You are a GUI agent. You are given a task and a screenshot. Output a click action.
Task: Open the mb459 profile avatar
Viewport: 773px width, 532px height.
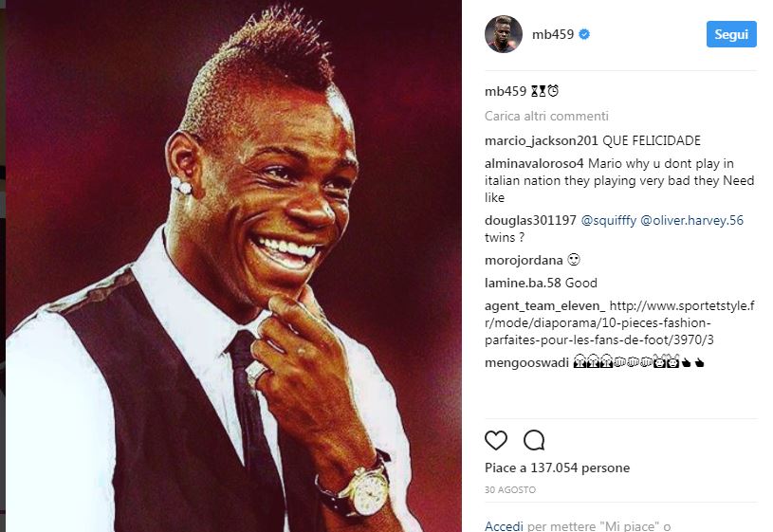click(504, 34)
